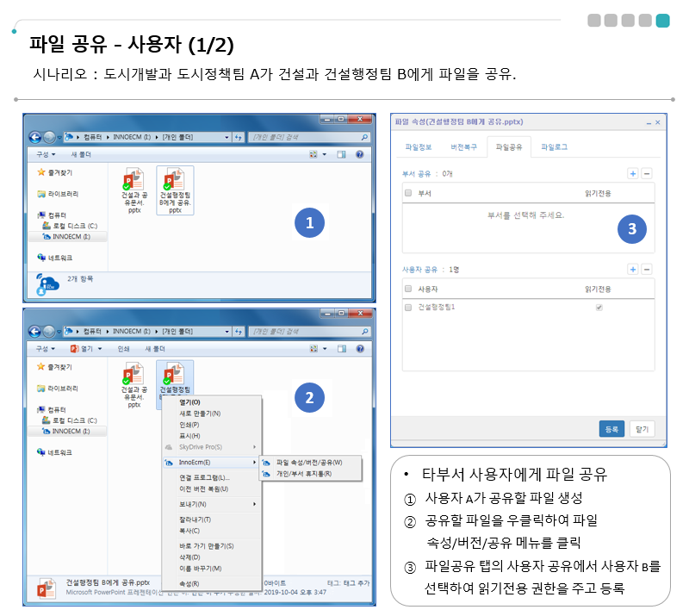Screen dimensions: 689x616
Task: Expand InnoEcm(E) submenu in context menu
Action: click(x=210, y=463)
